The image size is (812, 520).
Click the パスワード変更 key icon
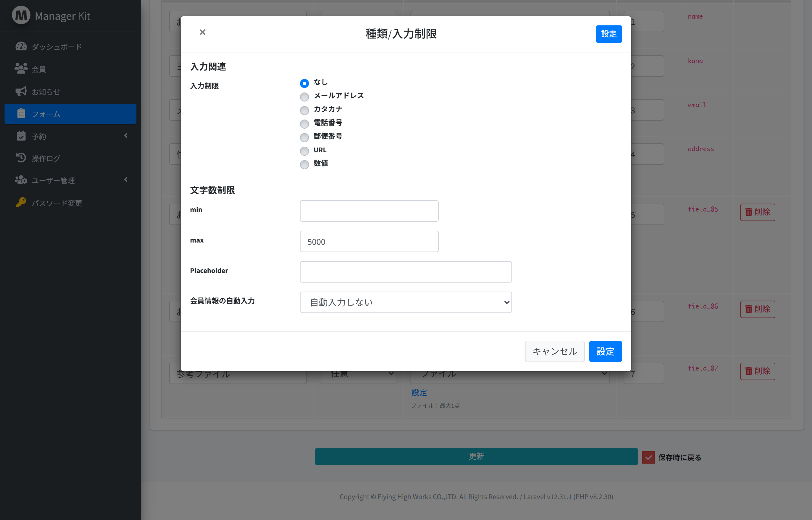(21, 202)
